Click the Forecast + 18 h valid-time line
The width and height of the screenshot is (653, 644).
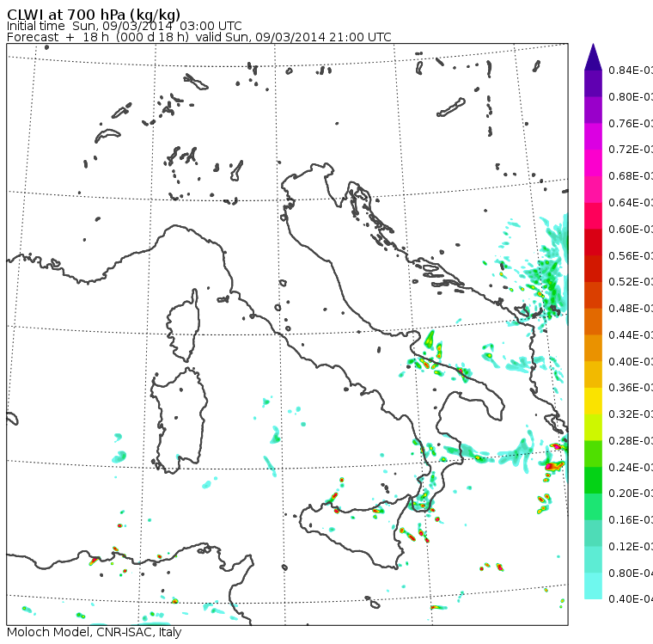(x=199, y=38)
